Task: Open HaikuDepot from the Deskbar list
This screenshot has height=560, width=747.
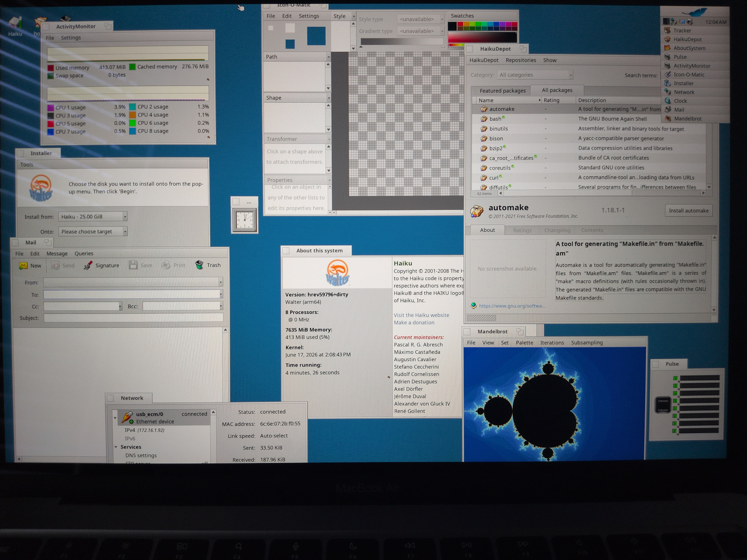Action: [x=687, y=39]
